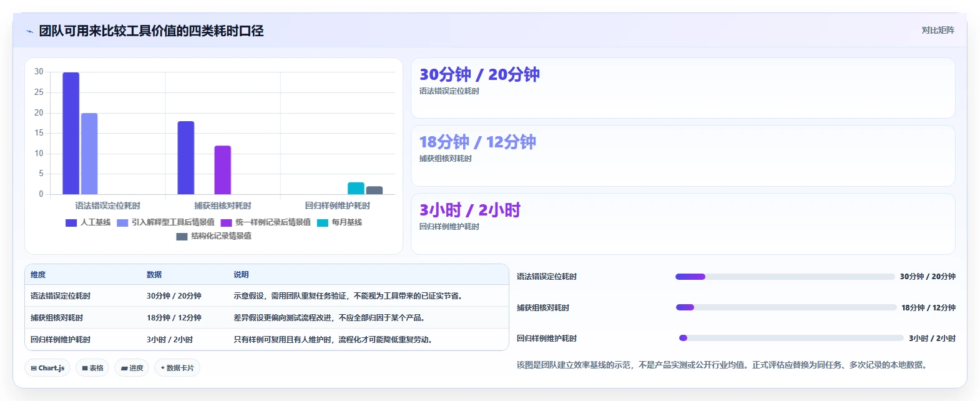980x401 pixels.
Task: Click the 捕获组核对耗时 table row cell
Action: coord(57,318)
